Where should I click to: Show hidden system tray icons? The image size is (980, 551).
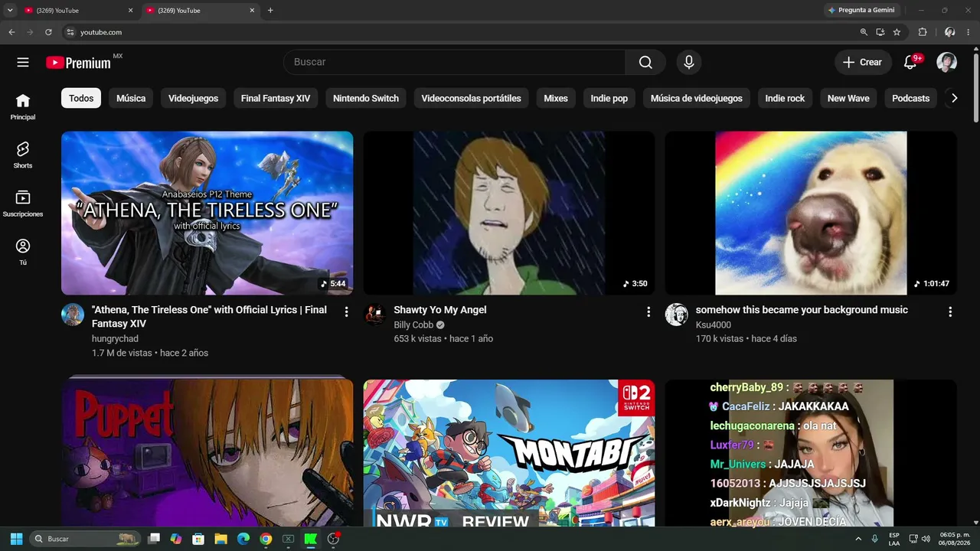tap(858, 539)
